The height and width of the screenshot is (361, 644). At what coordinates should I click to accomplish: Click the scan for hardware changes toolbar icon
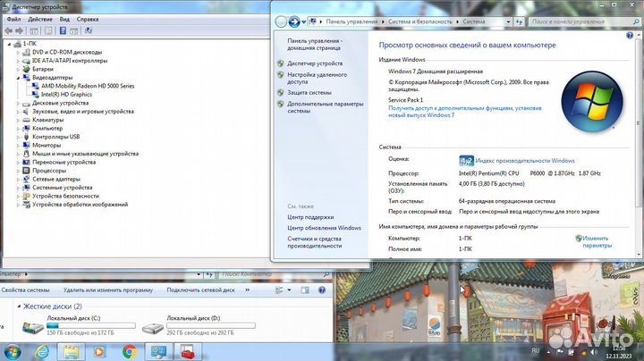click(x=89, y=30)
